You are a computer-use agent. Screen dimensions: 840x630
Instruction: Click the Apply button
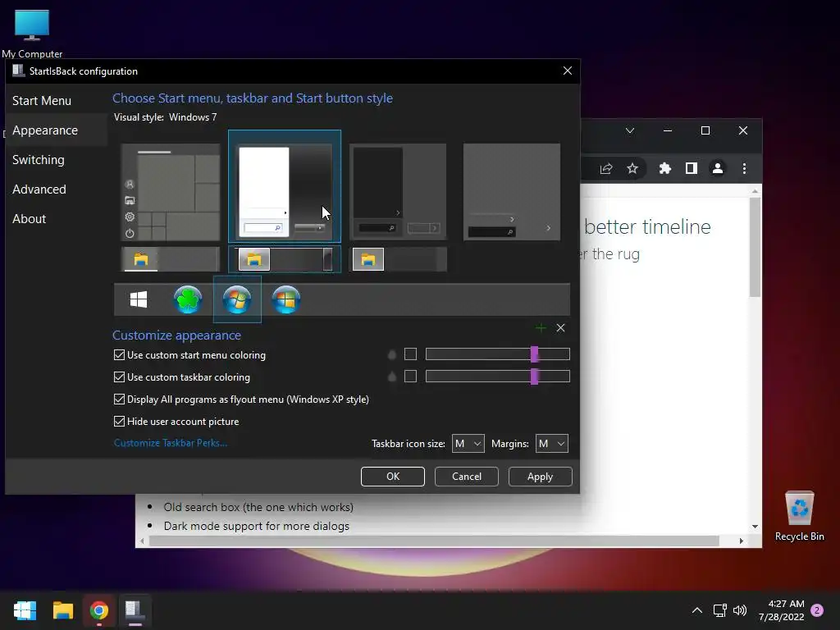540,477
